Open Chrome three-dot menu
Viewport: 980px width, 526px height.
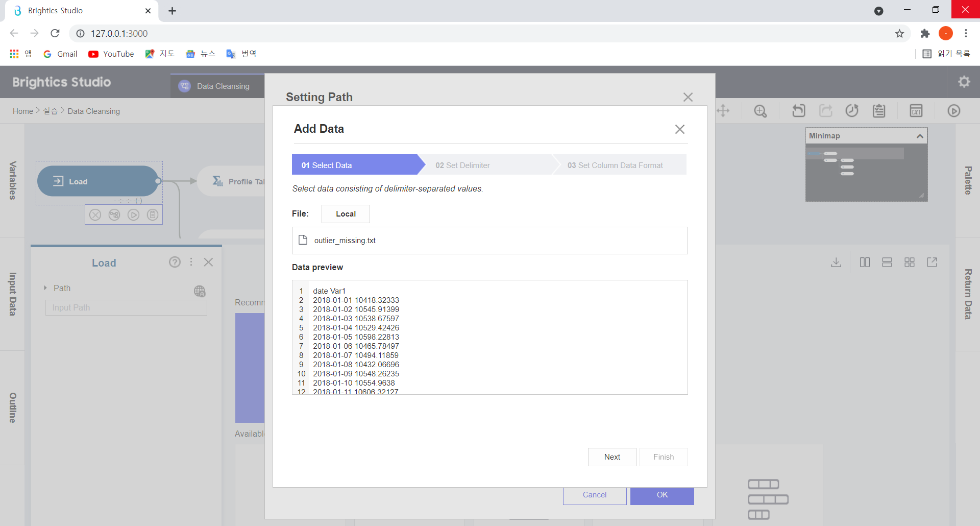[966, 33]
